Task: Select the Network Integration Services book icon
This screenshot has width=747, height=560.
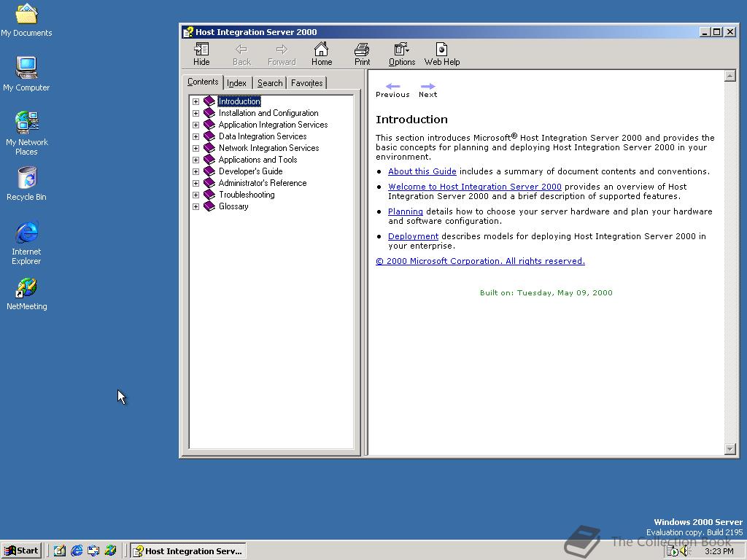Action: (x=209, y=147)
